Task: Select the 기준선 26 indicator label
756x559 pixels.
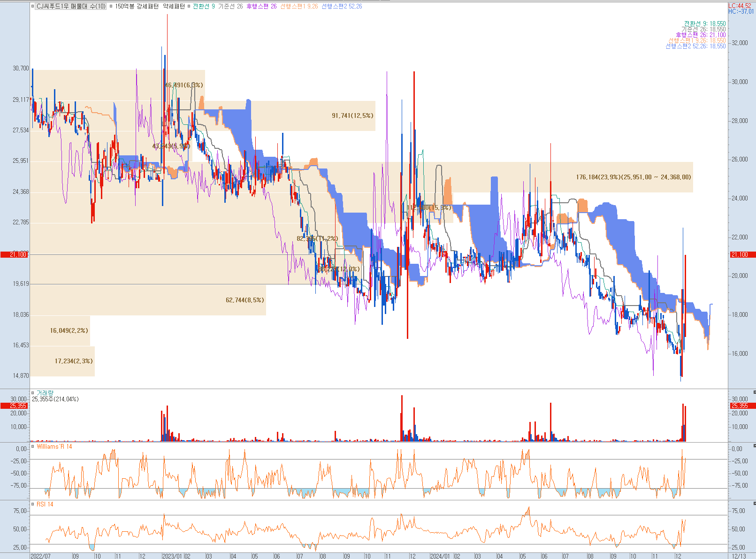Action: point(230,7)
